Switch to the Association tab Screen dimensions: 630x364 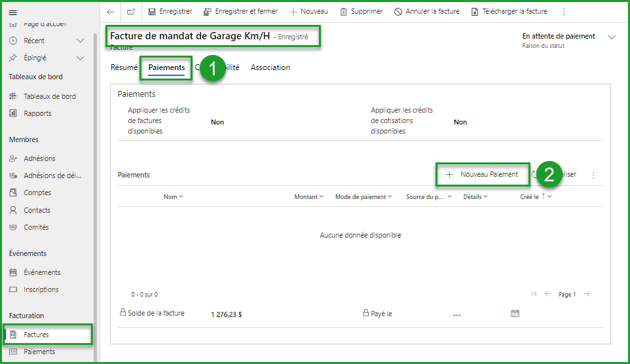(270, 67)
